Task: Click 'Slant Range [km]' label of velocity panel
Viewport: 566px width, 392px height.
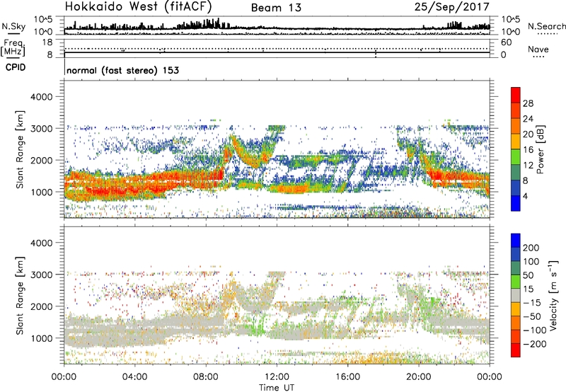Action: 20,296
